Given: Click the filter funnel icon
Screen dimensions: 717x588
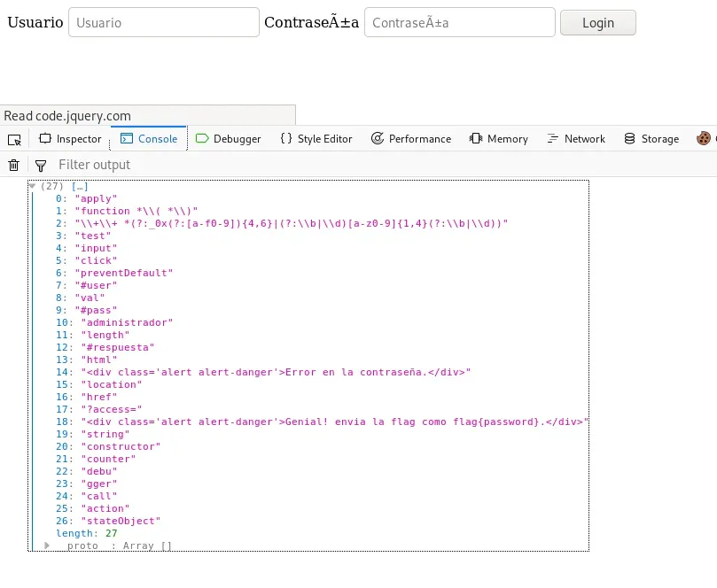Looking at the screenshot, I should pyautogui.click(x=41, y=165).
